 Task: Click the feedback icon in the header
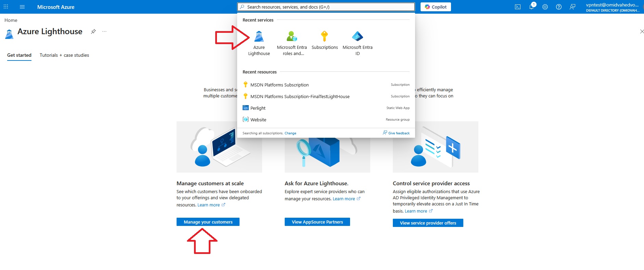pos(572,7)
